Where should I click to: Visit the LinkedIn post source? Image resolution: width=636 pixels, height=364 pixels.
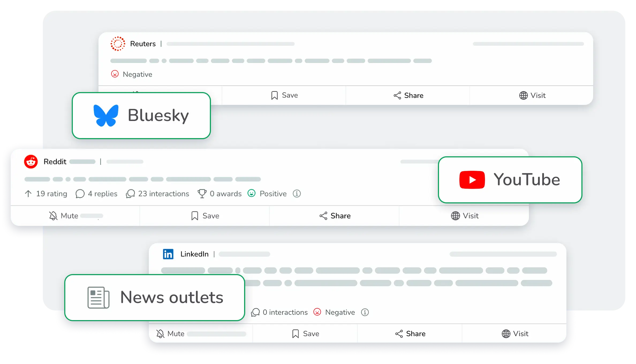click(x=515, y=334)
